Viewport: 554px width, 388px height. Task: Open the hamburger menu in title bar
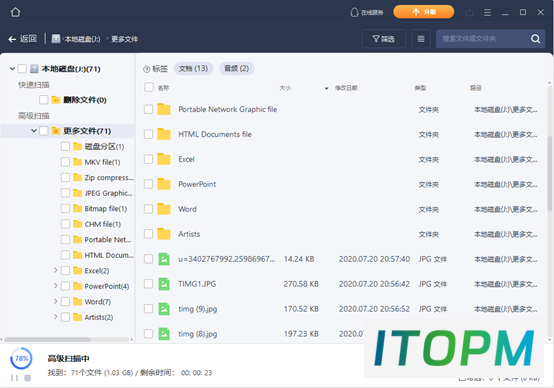(487, 13)
